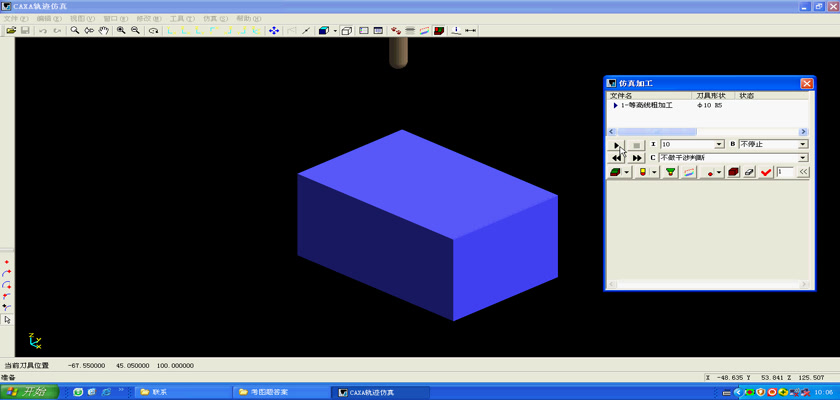The height and width of the screenshot is (400, 840).
Task: Click the fourth cyan axis view icon
Action: [213, 31]
